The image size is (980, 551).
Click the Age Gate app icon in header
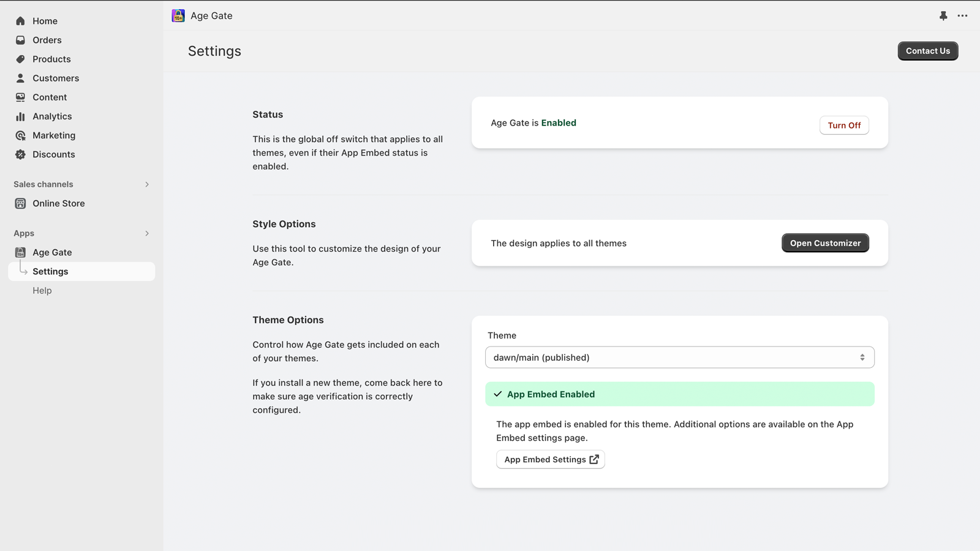pos(178,15)
